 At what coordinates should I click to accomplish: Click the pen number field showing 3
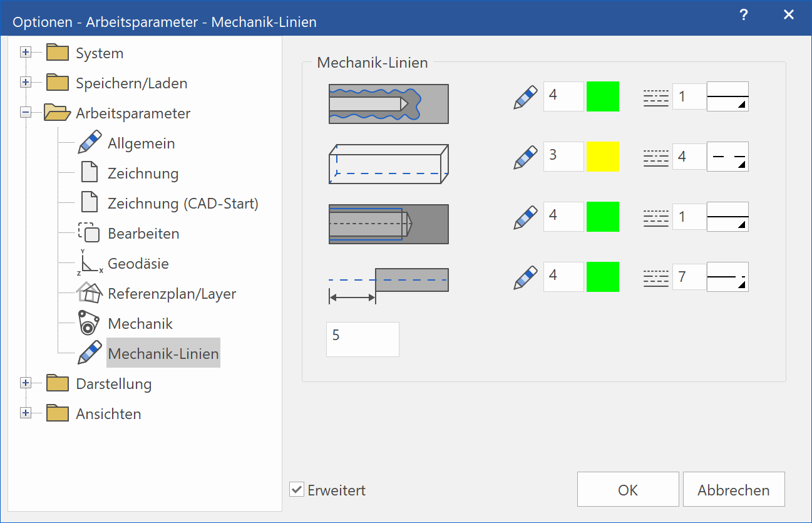[563, 157]
